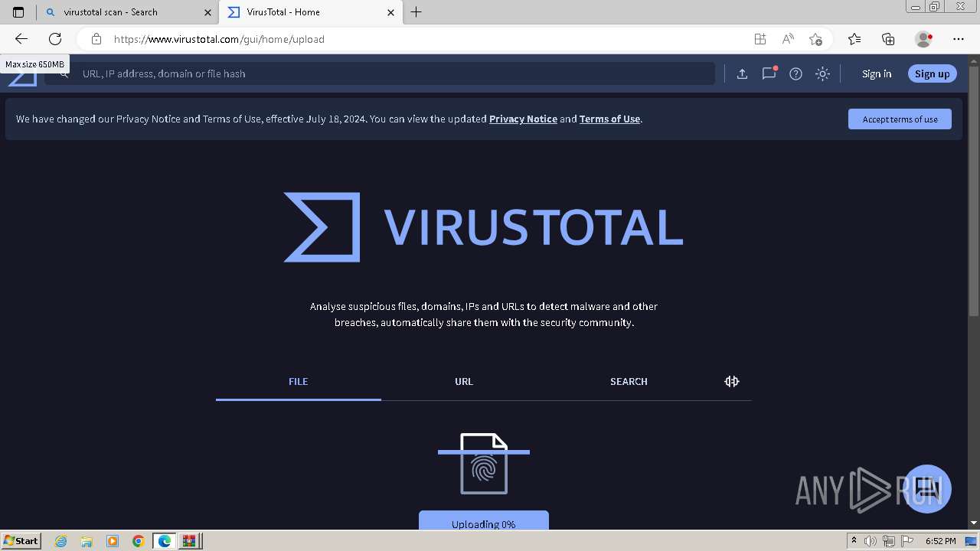Click the Sign up button

coord(932,73)
